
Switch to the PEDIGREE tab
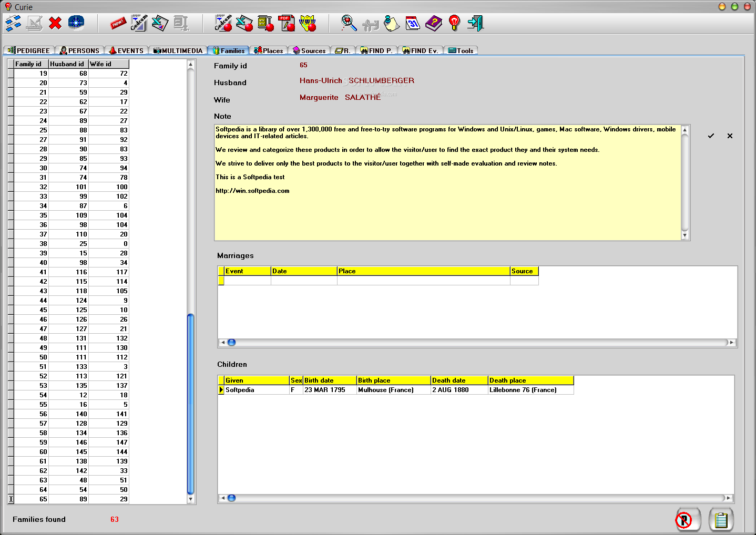click(29, 50)
